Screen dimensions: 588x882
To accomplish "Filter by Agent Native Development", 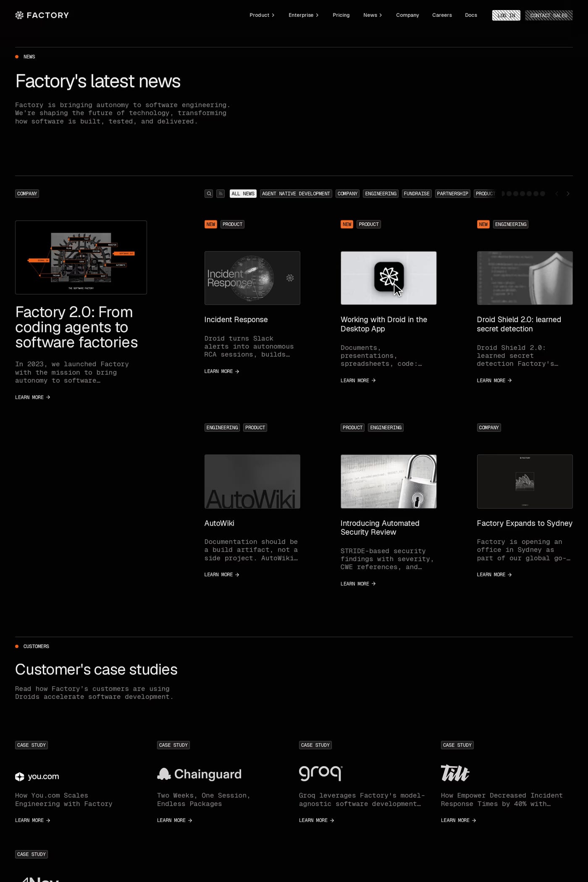I will tap(296, 194).
